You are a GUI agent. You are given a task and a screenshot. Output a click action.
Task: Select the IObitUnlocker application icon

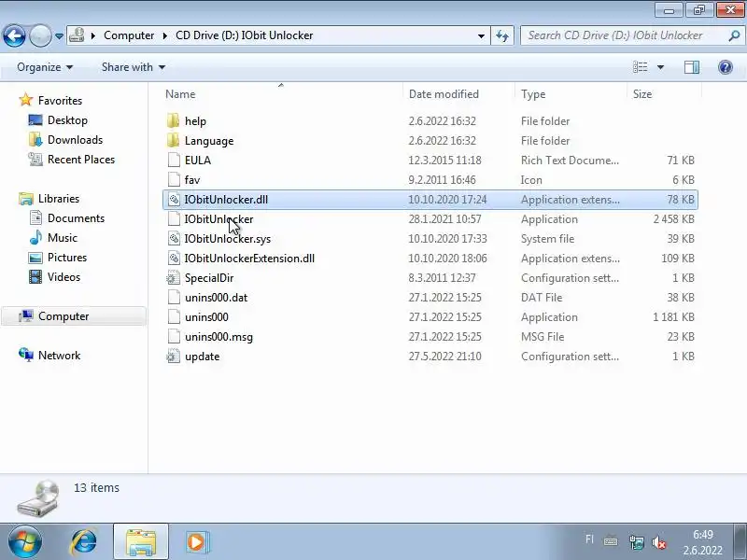pyautogui.click(x=174, y=219)
